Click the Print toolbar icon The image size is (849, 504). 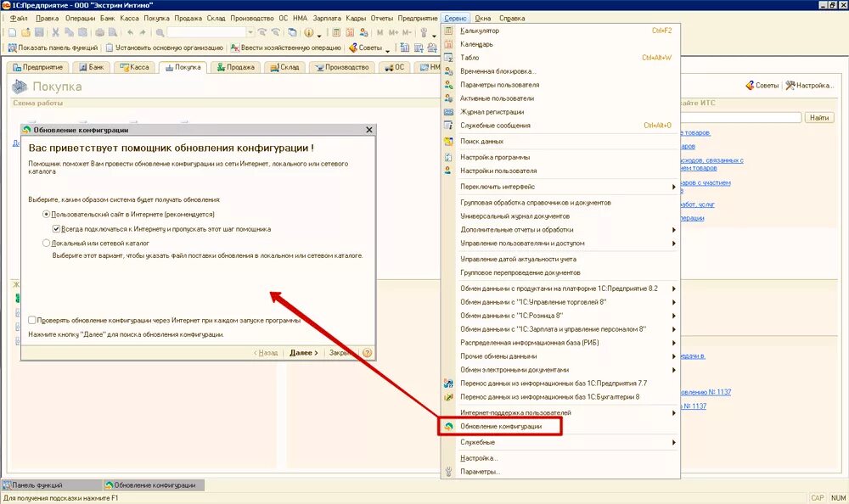[99, 32]
